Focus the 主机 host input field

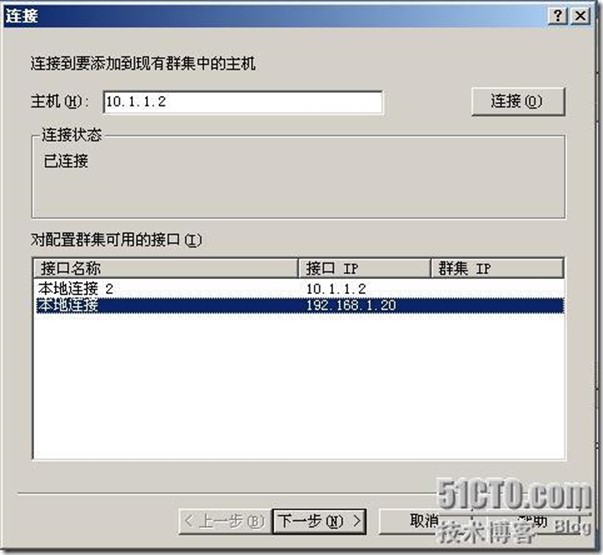[x=243, y=102]
